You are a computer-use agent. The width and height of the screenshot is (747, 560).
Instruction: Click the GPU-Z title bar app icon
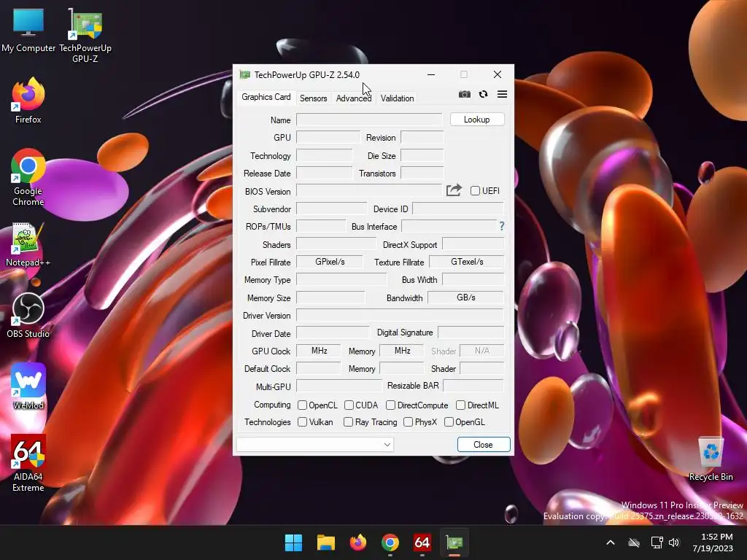(245, 75)
